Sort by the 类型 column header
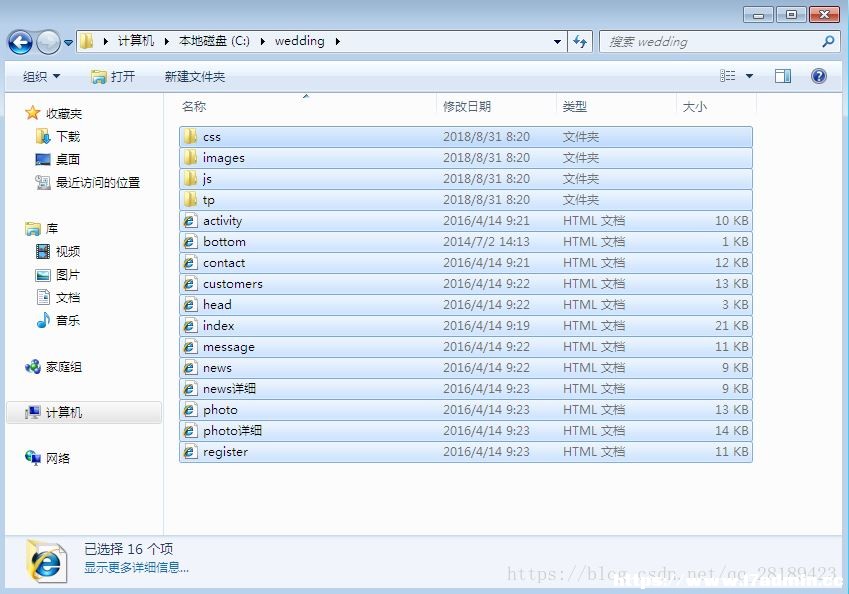849x594 pixels. 616,106
